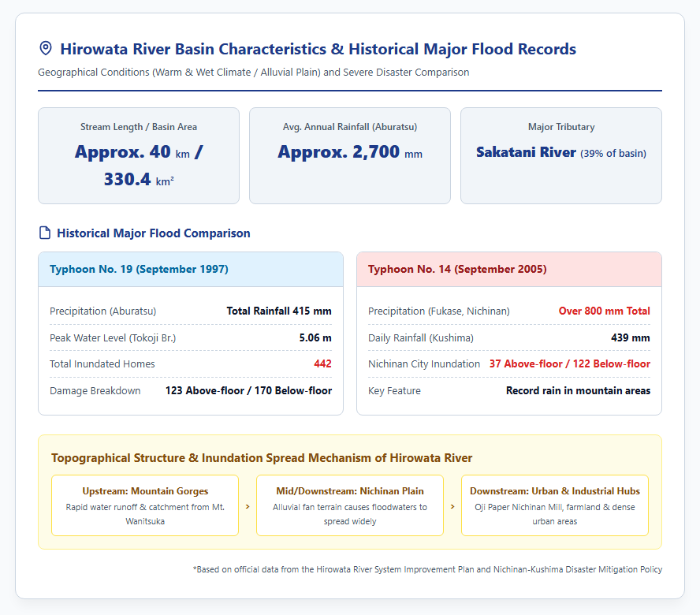This screenshot has width=700, height=615.
Task: Click the document icon beside Historical Major Flood Comparison
Action: [x=45, y=233]
